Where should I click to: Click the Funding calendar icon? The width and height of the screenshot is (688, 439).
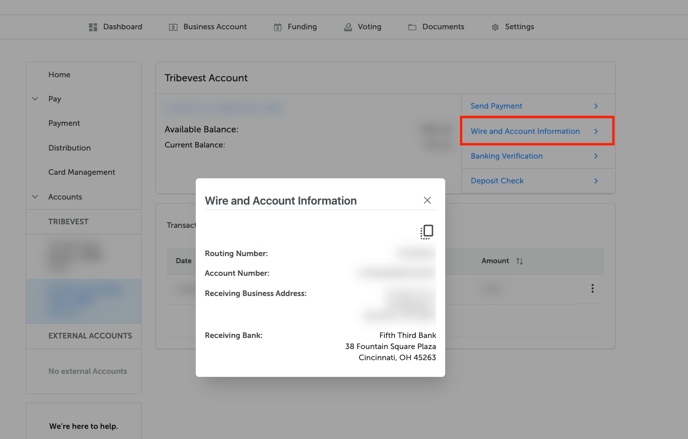tap(278, 27)
